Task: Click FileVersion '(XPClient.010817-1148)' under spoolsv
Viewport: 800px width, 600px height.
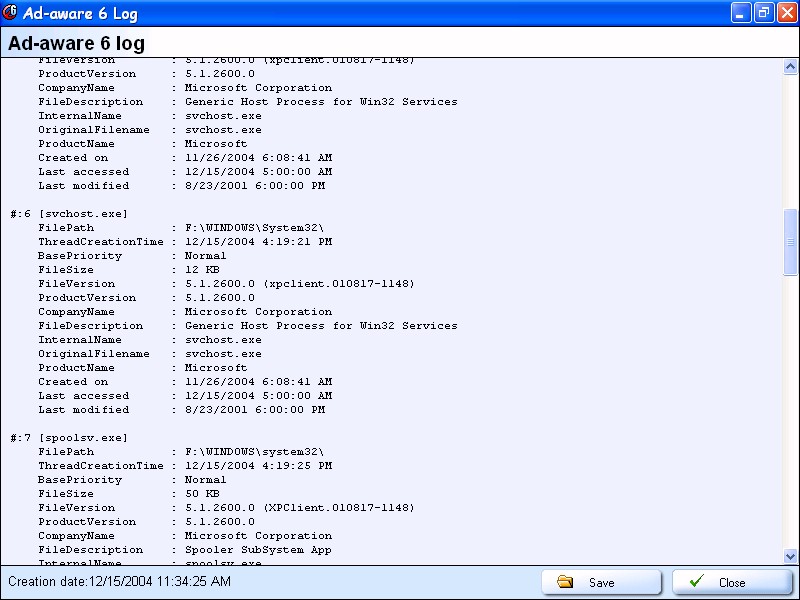Action: [339, 508]
